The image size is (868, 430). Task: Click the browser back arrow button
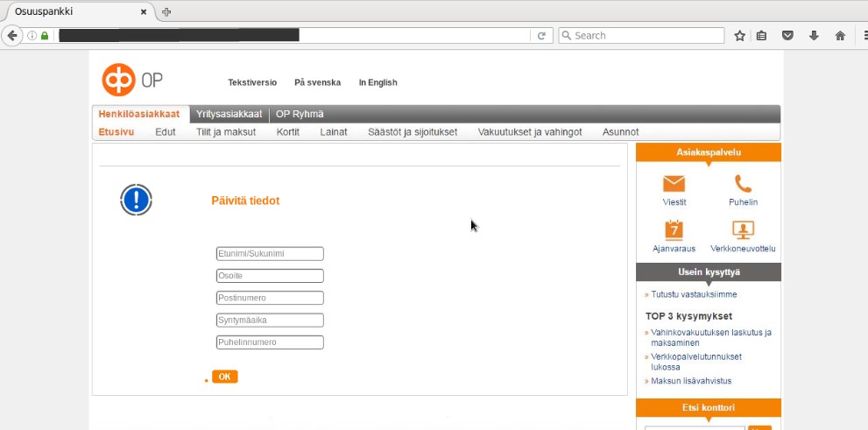pos(12,36)
